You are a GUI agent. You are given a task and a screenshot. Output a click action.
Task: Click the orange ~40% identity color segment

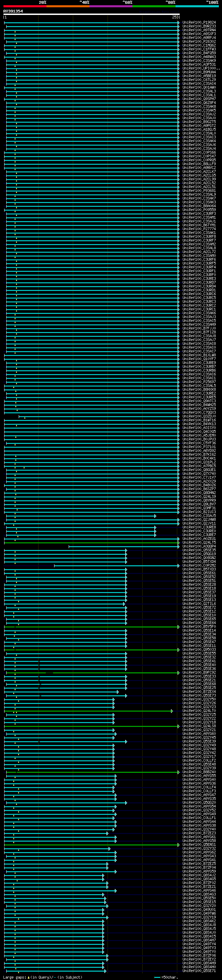tap(68, 7)
